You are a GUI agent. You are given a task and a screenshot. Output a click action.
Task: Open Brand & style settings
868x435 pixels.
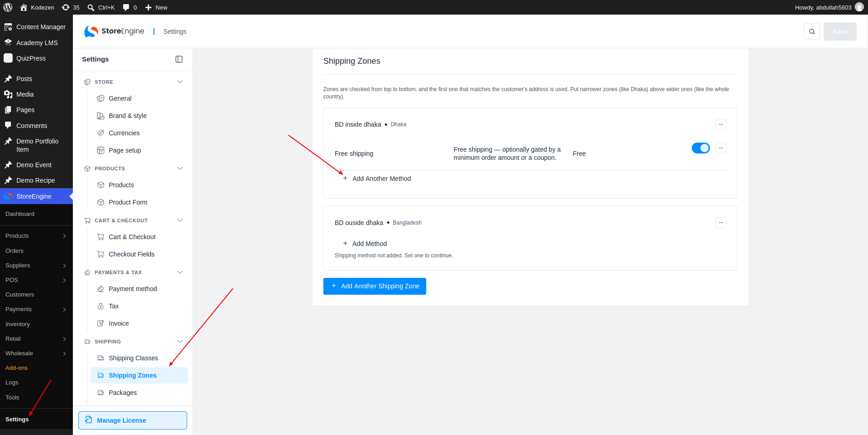(x=139, y=116)
